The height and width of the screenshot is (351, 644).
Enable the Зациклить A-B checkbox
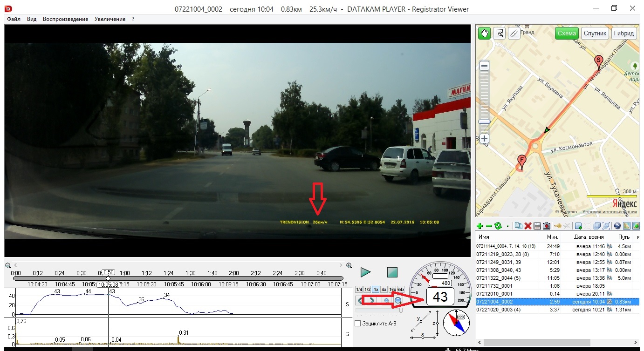358,323
